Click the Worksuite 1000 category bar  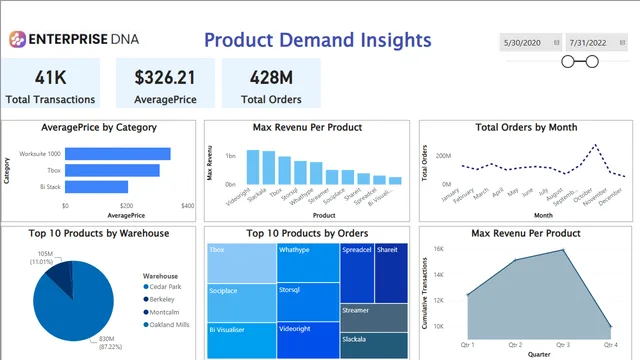point(118,154)
